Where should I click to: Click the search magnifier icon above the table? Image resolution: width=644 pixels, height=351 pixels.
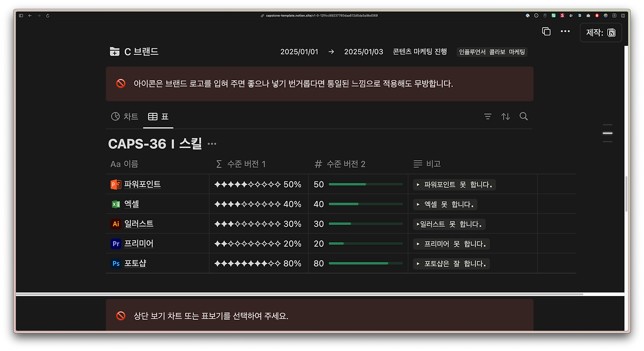pyautogui.click(x=524, y=116)
